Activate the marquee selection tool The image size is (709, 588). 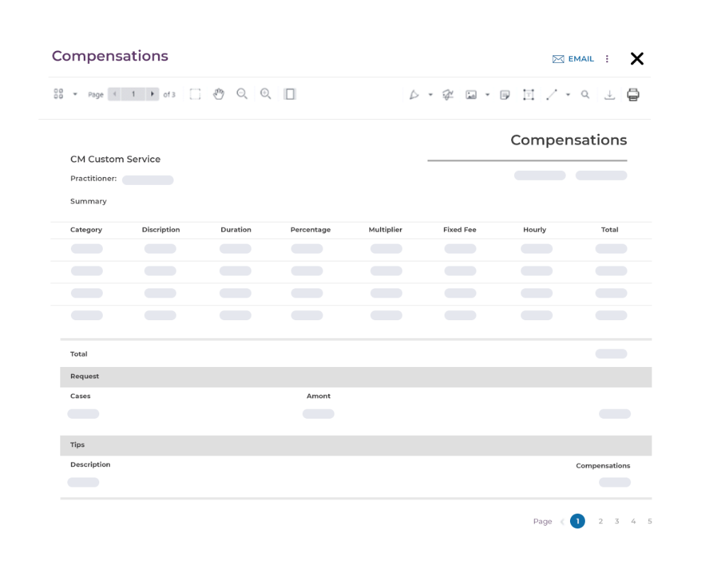click(195, 94)
